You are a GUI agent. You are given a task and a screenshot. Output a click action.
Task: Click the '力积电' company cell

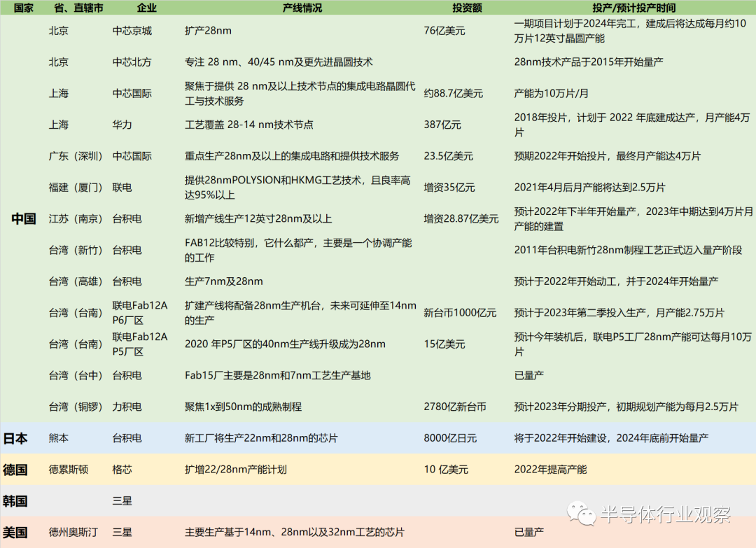point(127,407)
